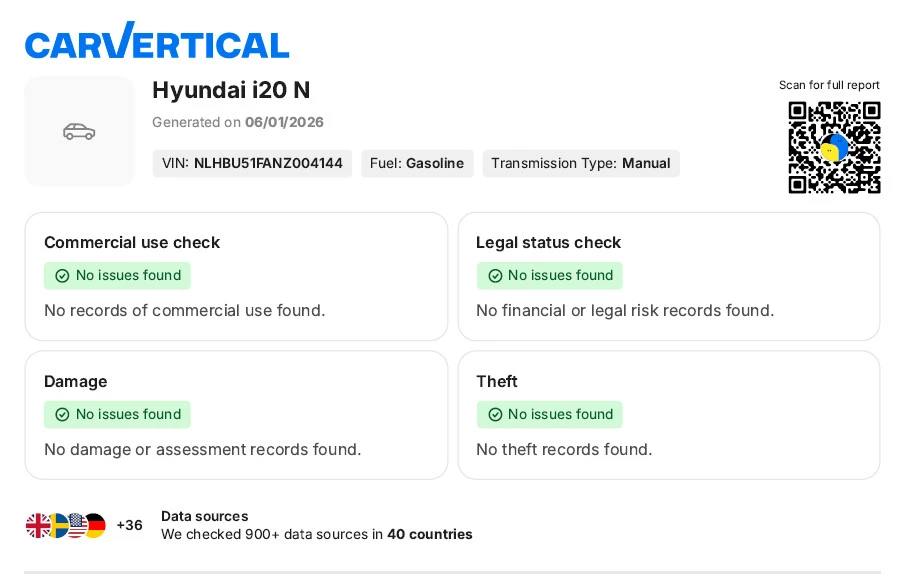Click the German flag icon
The width and height of the screenshot is (902, 575).
point(94,525)
